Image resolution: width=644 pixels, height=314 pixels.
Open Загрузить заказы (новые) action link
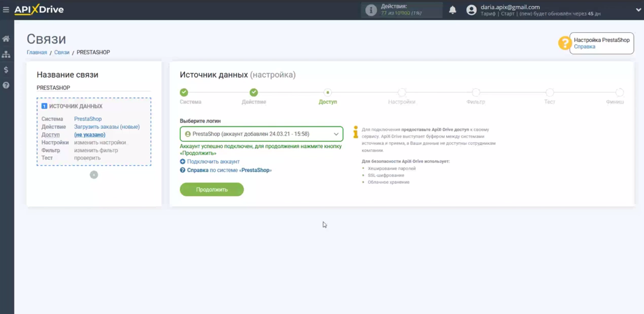[107, 126]
